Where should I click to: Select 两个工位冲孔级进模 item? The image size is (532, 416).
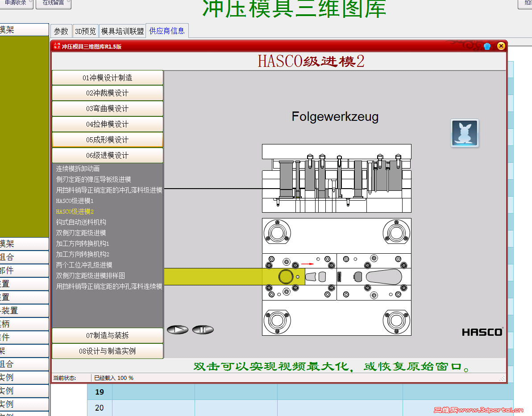[x=84, y=265]
